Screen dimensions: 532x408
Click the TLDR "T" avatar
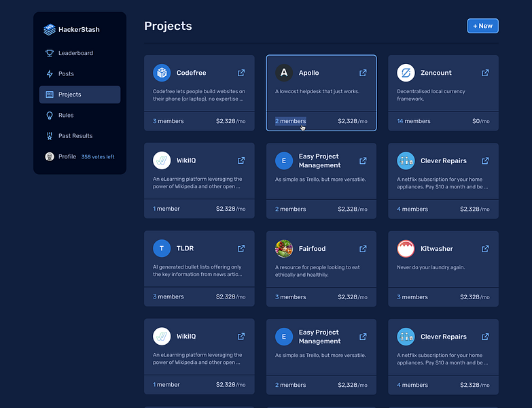pos(162,248)
